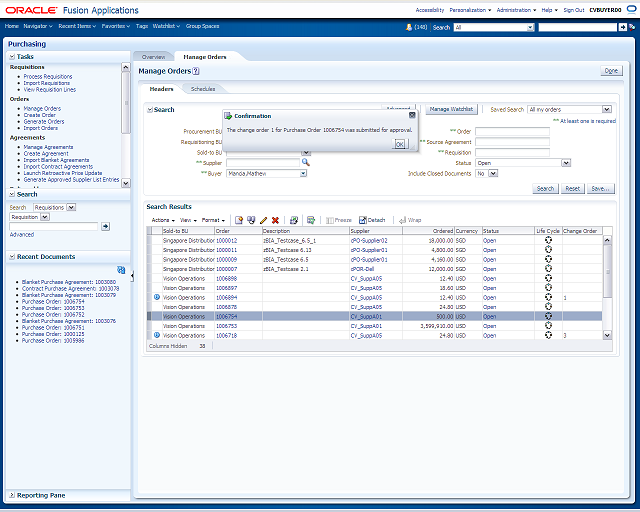640x512 pixels.
Task: Open Life Cycle icon for order 1000007
Action: pyautogui.click(x=549, y=269)
